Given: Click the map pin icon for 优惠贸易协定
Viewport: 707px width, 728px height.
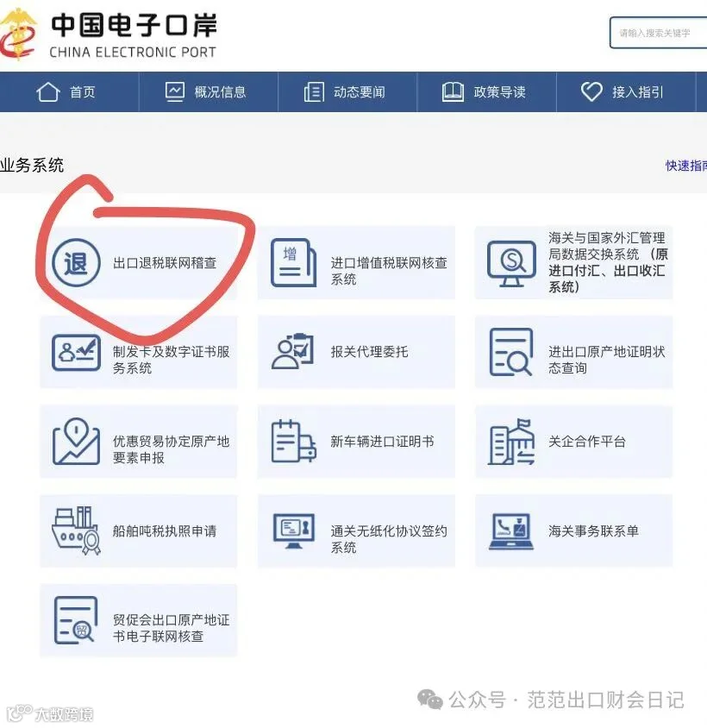Looking at the screenshot, I should 76,441.
